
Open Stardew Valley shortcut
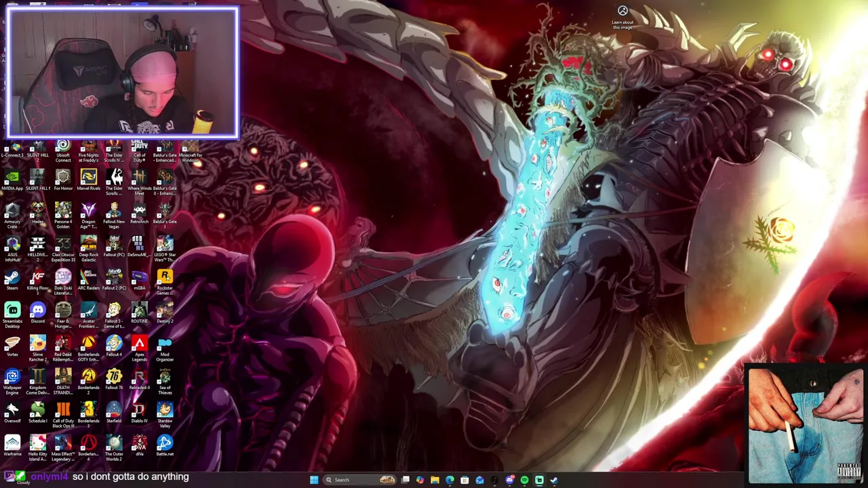point(165,415)
